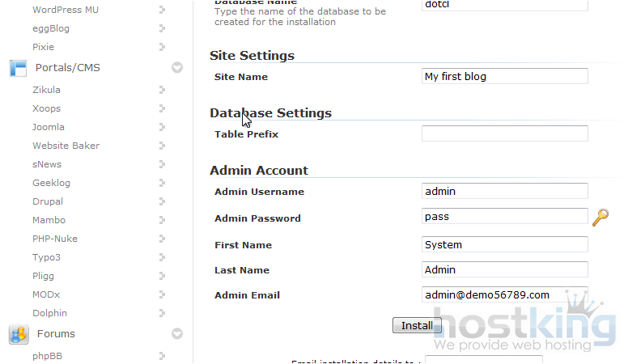Click the key icon beside Admin Password

pyautogui.click(x=600, y=217)
